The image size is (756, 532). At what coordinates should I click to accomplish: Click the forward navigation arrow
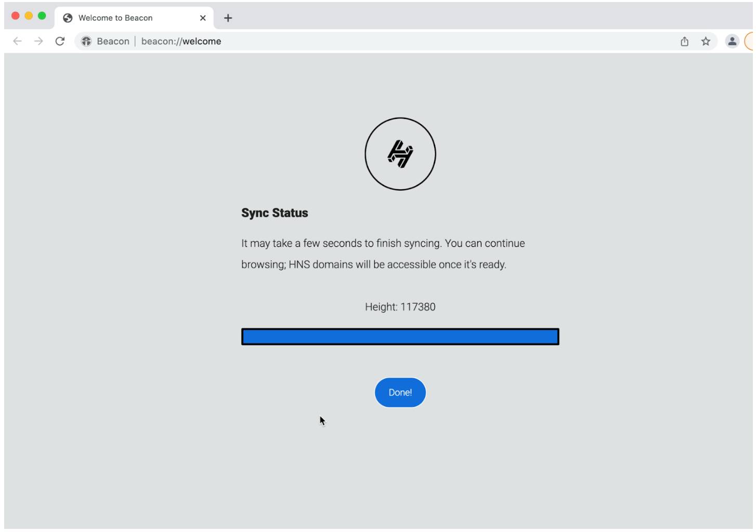click(x=39, y=41)
